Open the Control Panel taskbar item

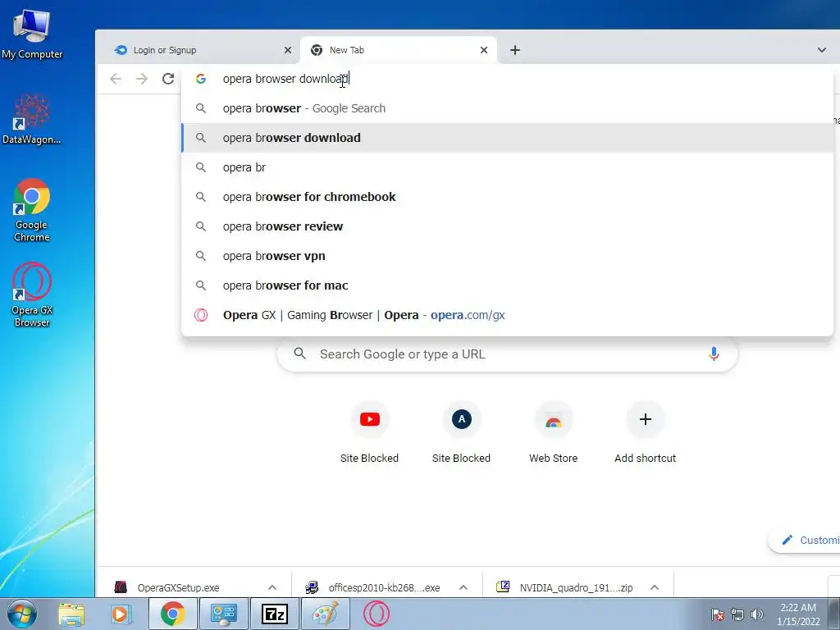tap(223, 614)
